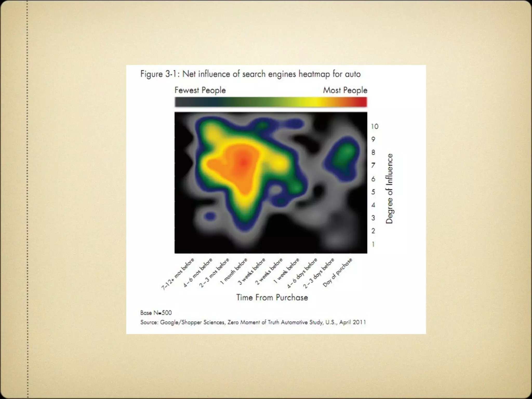Screen dimensions: 532x399
Task: Click the 'Base N=500' footnote
Action: point(156,313)
